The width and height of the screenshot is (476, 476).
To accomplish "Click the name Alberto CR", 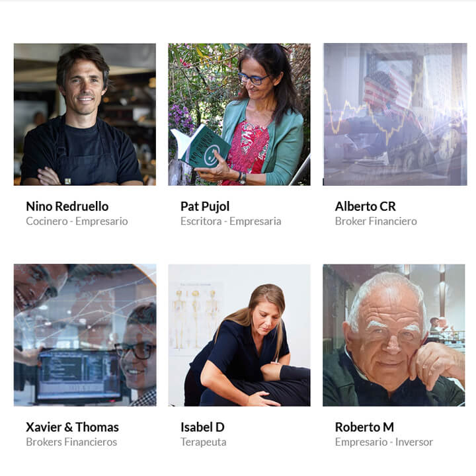I will (x=365, y=206).
